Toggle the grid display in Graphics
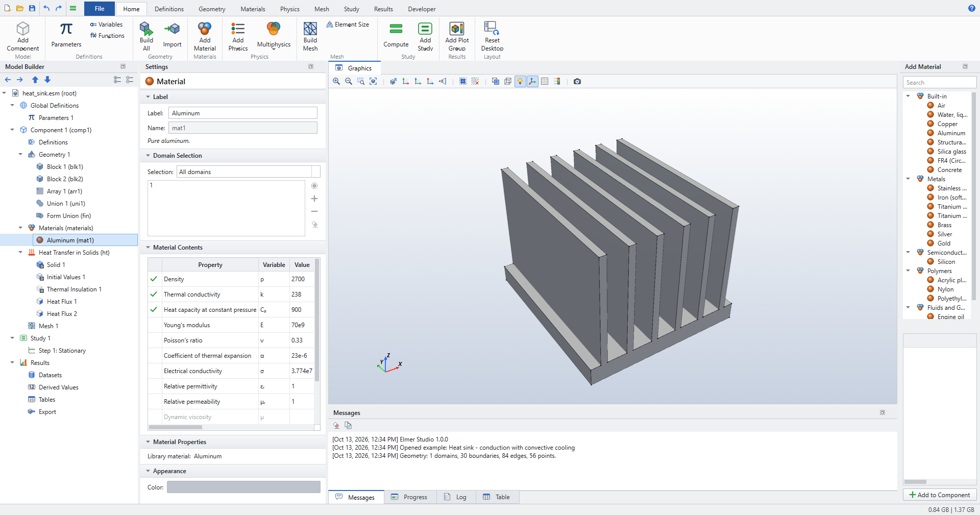 [545, 81]
